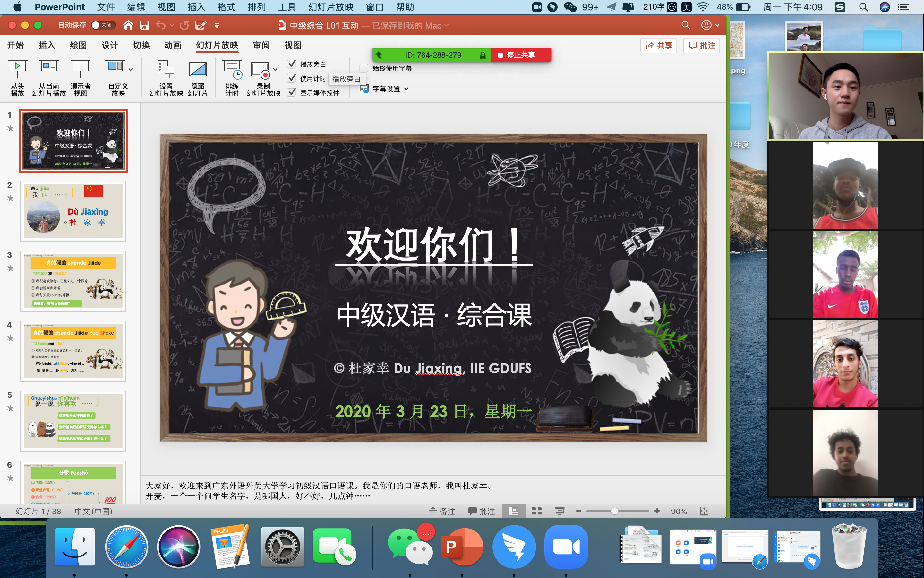
Task: Uncheck Use Timings (使用计时) checkbox
Action: pyautogui.click(x=292, y=78)
